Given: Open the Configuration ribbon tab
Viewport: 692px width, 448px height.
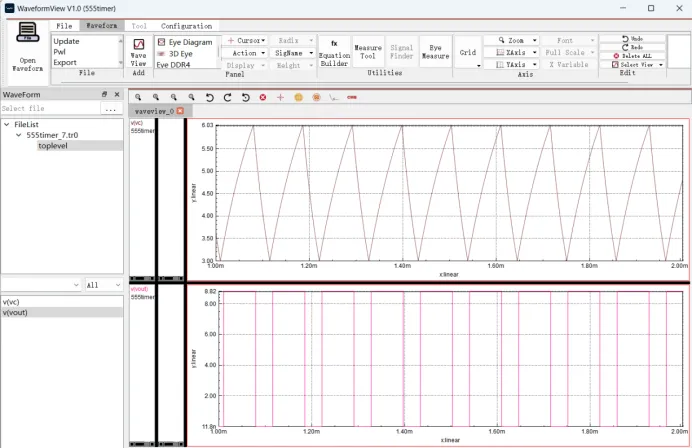Looking at the screenshot, I should pos(186,26).
